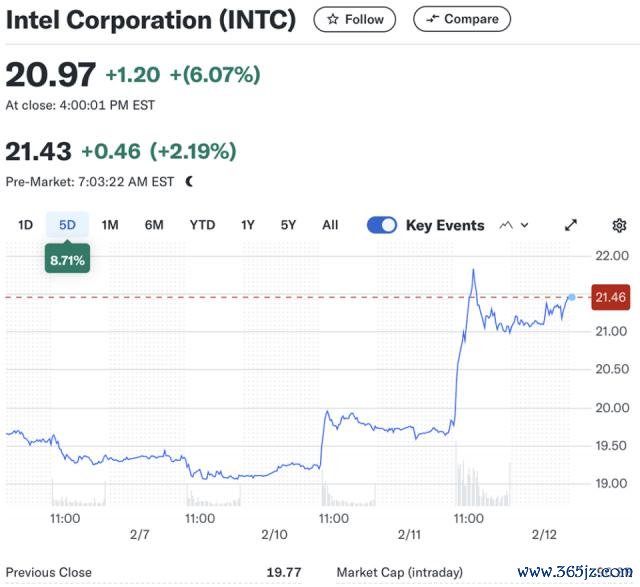Click the 19.77 previous close value
Viewport: 640px width, 587px height.
(284, 572)
